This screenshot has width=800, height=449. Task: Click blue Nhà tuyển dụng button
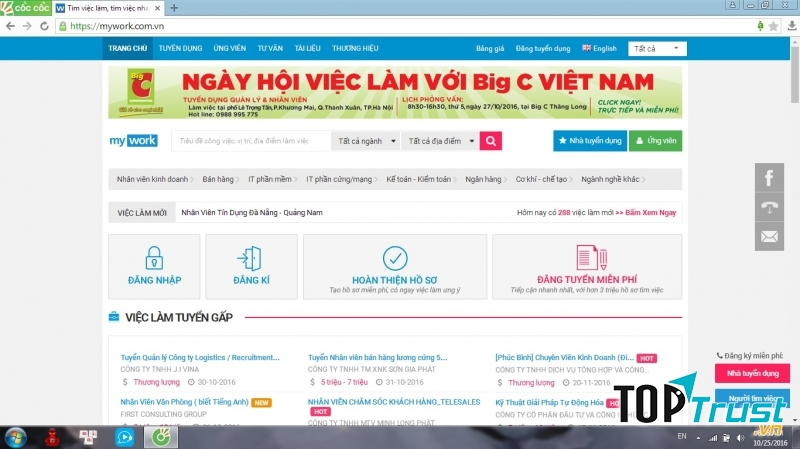coord(590,141)
